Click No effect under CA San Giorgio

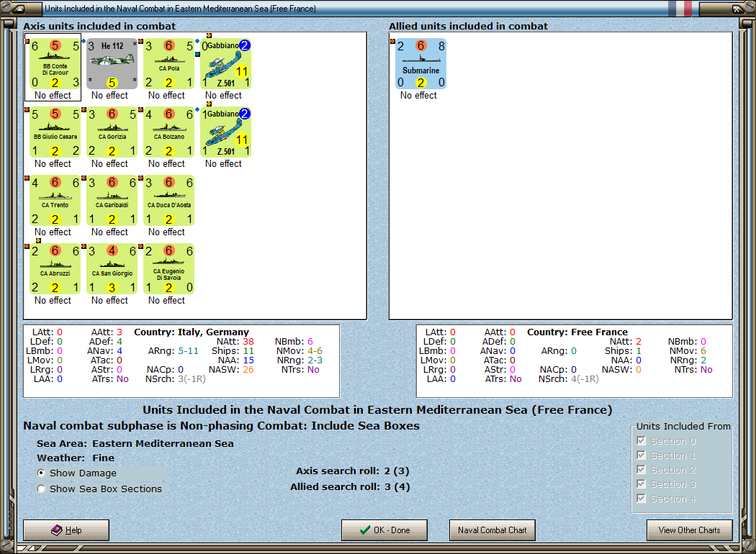pos(110,300)
